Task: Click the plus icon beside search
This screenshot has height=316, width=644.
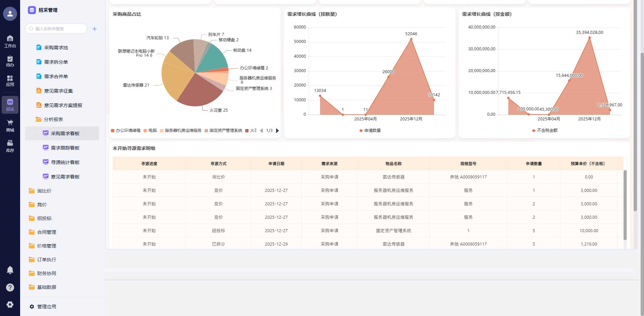Action: click(x=95, y=29)
